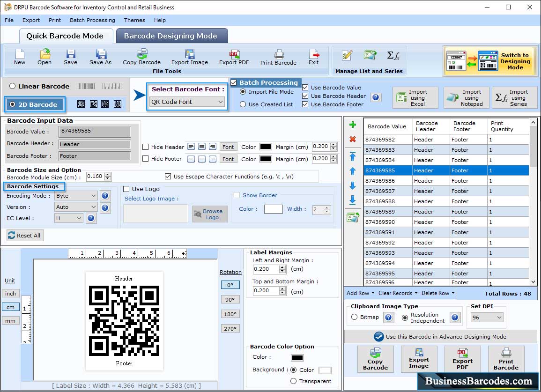Open Encoding Mode dropdown
This screenshot has height=392, width=541.
coord(76,196)
